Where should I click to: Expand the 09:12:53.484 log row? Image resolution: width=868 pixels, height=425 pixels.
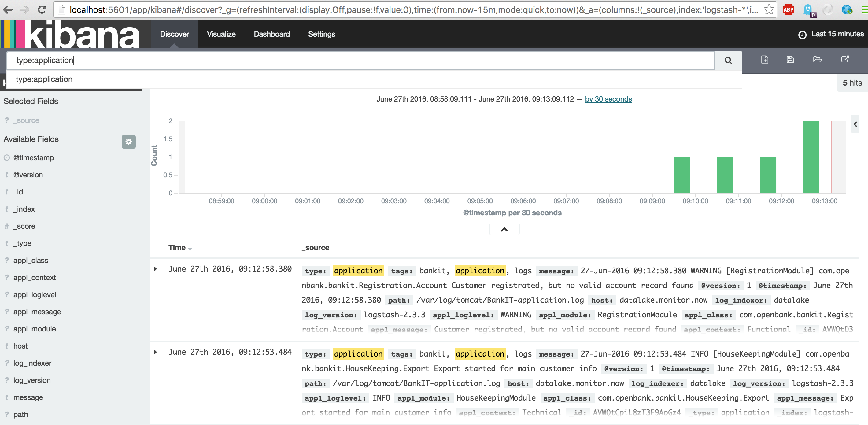coord(155,352)
